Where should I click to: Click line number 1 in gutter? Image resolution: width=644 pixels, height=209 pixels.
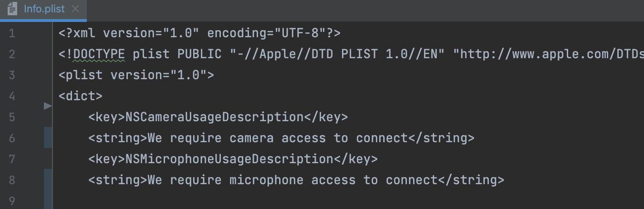click(x=11, y=33)
